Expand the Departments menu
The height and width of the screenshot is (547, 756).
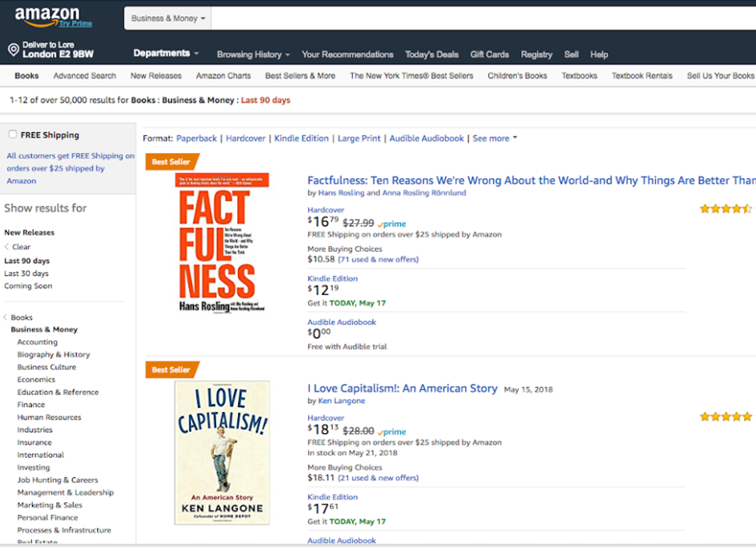(x=166, y=53)
